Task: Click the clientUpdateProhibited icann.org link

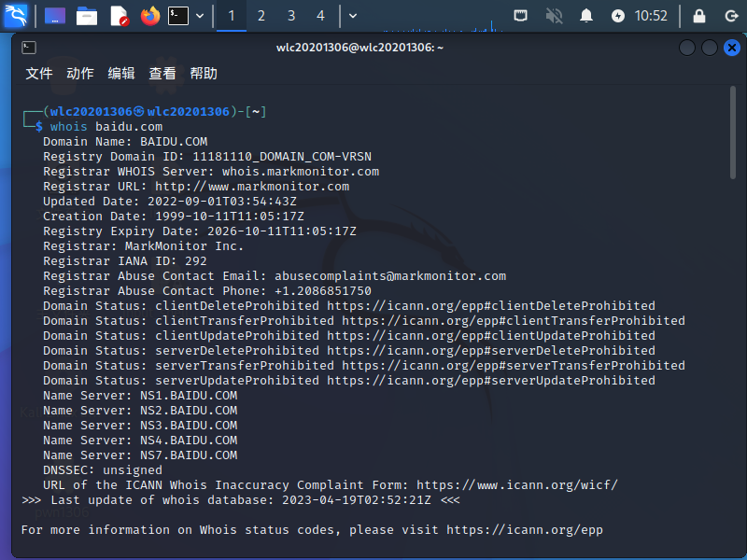Action: [x=491, y=335]
